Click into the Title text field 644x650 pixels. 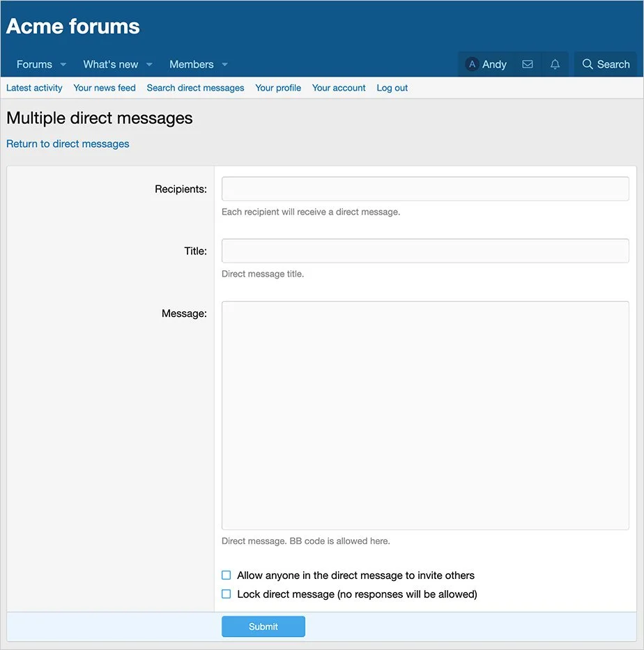(425, 251)
